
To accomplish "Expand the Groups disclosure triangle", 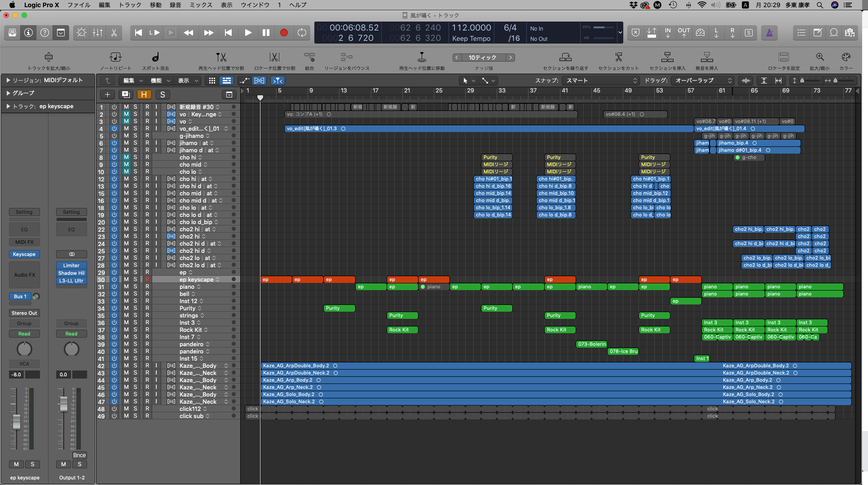I will tap(8, 93).
